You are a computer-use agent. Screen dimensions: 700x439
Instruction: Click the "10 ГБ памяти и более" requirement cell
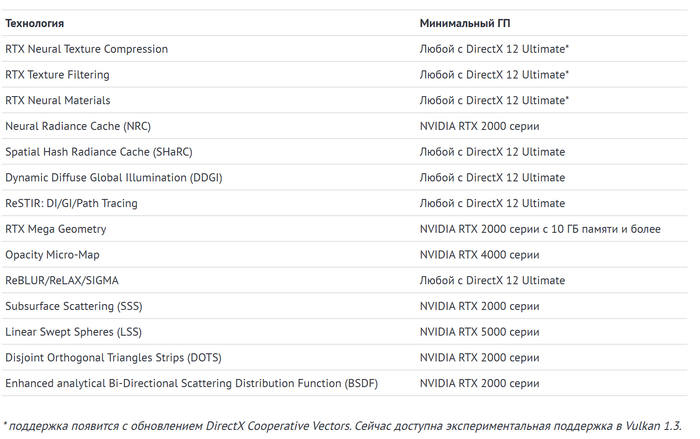click(540, 229)
